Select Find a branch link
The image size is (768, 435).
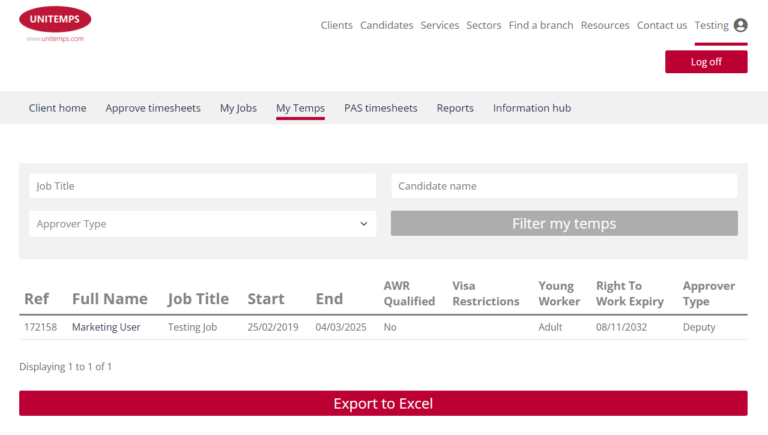click(541, 25)
